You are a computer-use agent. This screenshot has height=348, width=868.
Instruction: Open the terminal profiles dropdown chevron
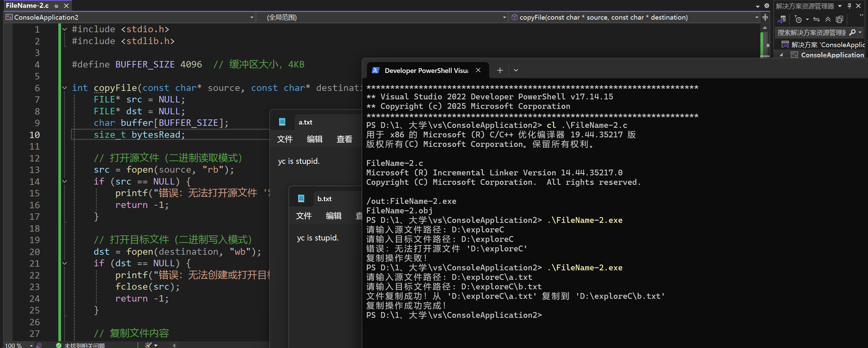516,70
